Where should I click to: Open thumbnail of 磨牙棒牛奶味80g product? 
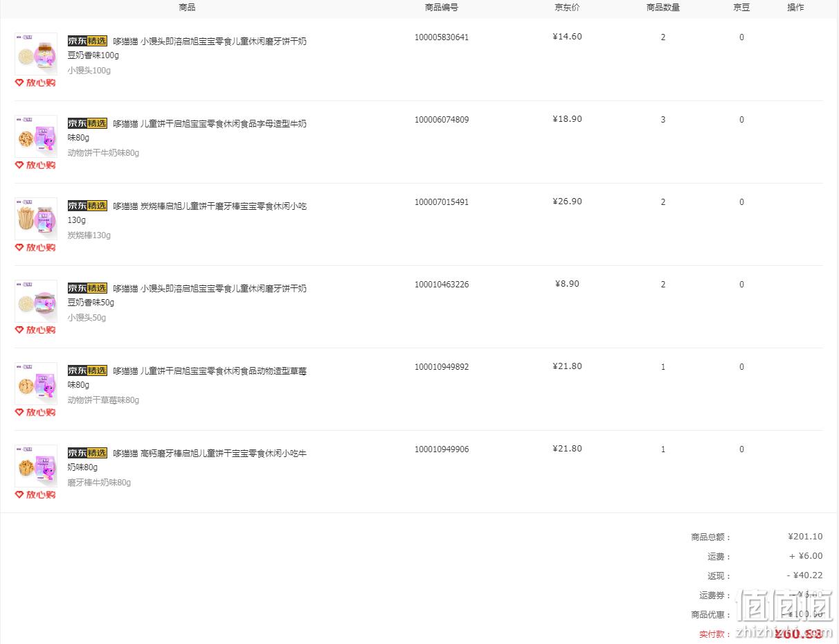point(36,466)
